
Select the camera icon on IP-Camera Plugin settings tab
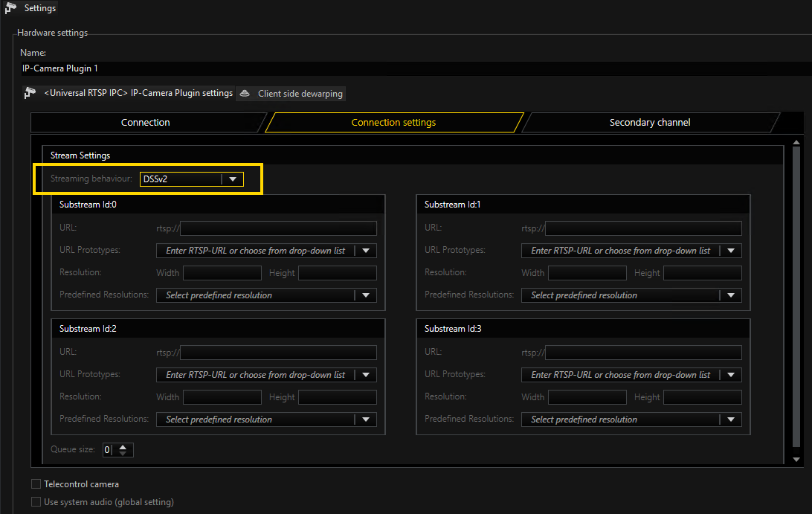click(x=30, y=93)
